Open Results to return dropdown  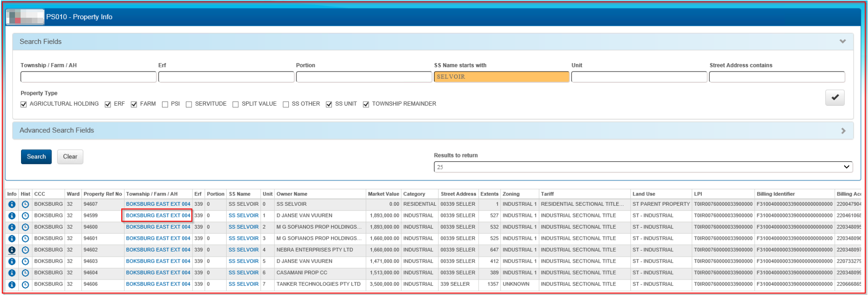(643, 167)
